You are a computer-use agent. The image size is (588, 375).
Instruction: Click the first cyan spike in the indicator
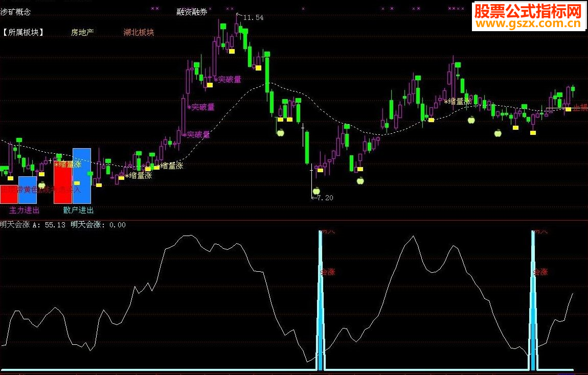point(320,300)
